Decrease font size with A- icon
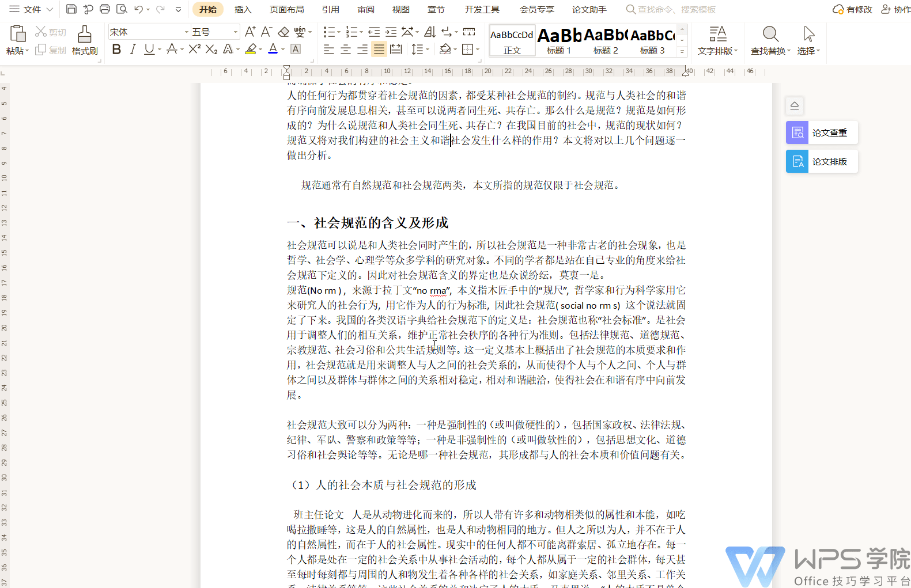The image size is (911, 588). [266, 32]
